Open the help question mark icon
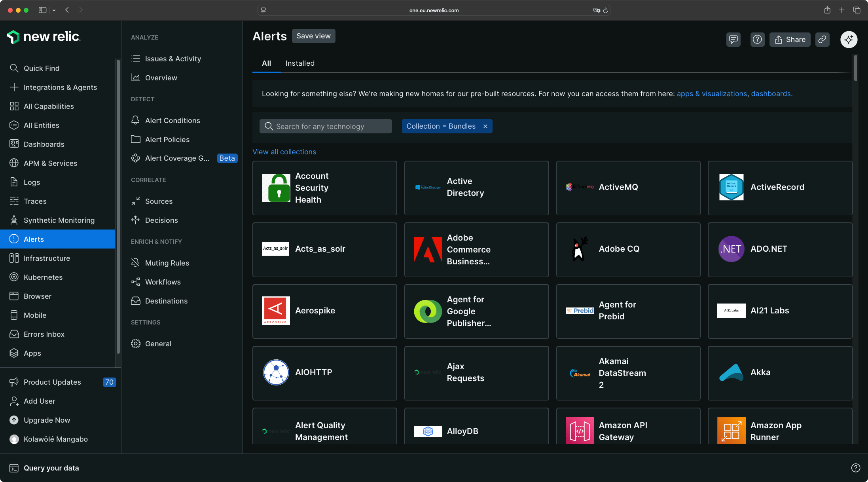Screen dimensions: 868x482 (757, 39)
